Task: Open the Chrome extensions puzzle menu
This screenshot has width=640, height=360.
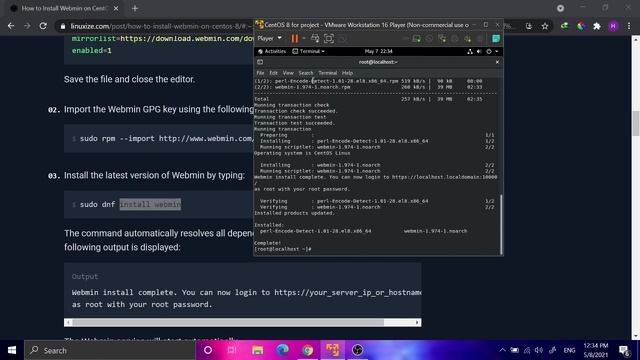Action: pos(597,26)
